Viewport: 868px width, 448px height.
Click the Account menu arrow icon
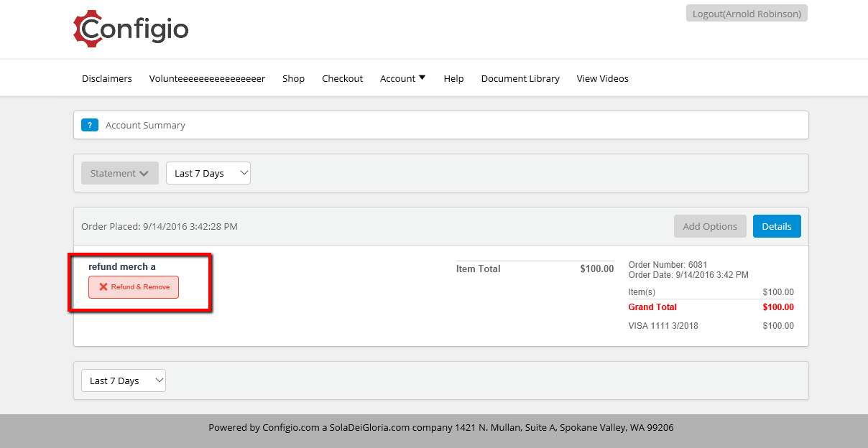(423, 78)
